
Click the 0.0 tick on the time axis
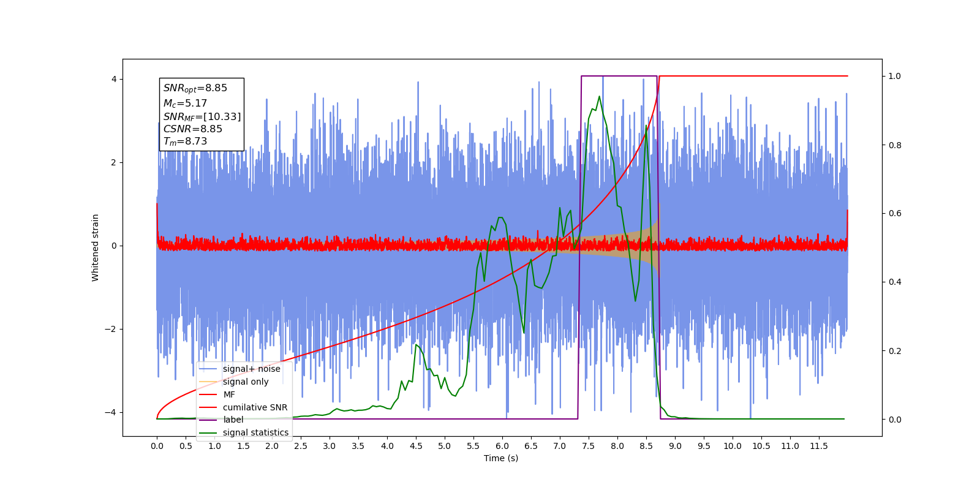coord(157,446)
